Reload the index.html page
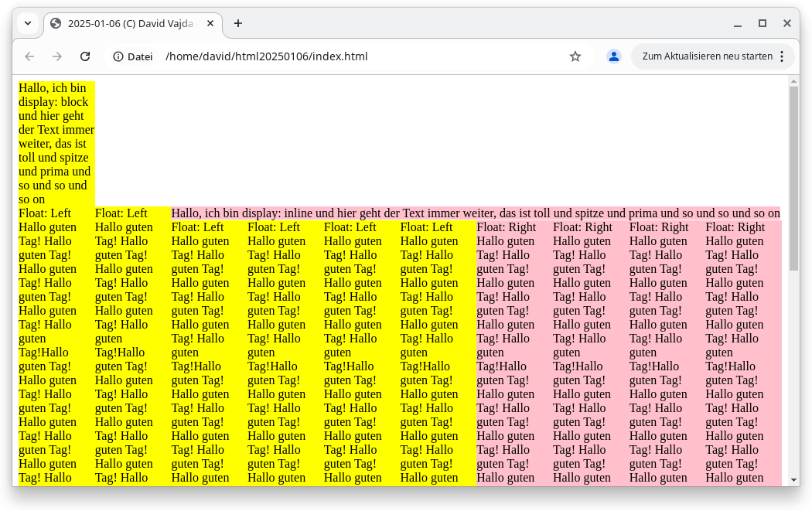 85,56
